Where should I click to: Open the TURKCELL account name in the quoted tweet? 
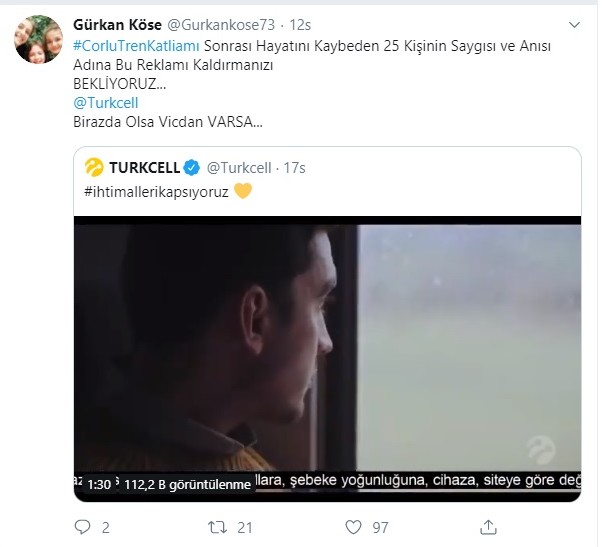pyautogui.click(x=144, y=168)
